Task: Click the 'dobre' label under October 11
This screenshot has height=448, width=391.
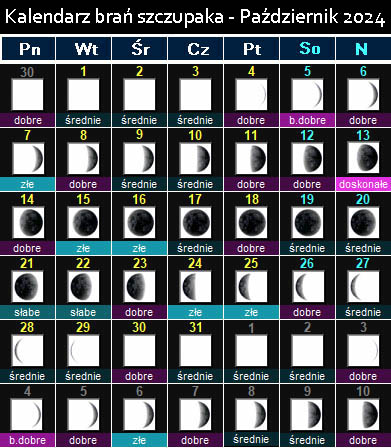Action: [x=251, y=184]
